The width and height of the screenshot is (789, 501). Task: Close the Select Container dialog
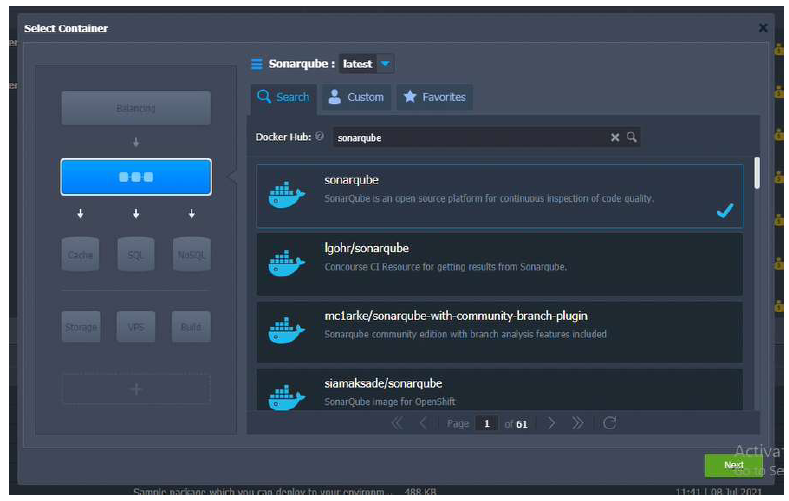[763, 28]
